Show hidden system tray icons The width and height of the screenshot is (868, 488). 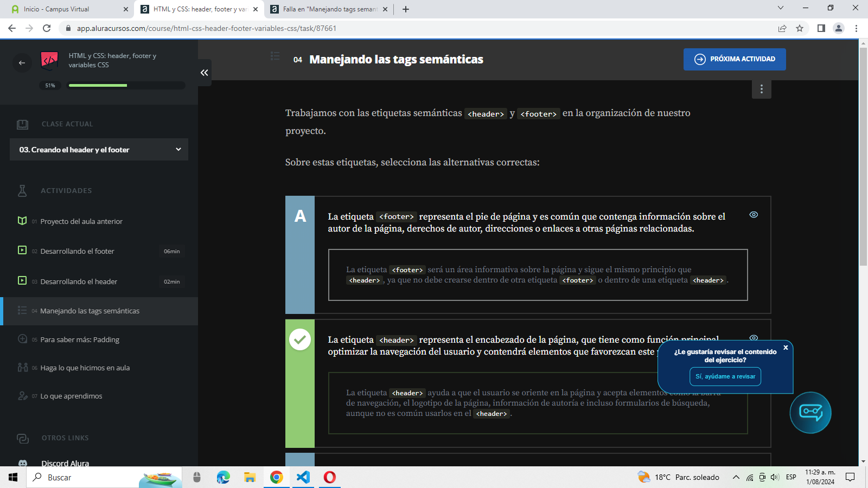pos(736,477)
